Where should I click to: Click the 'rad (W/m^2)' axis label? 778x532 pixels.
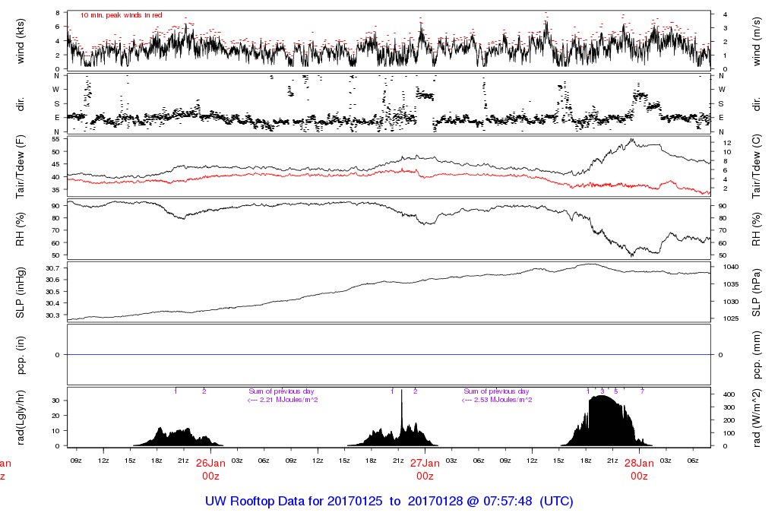click(x=756, y=417)
